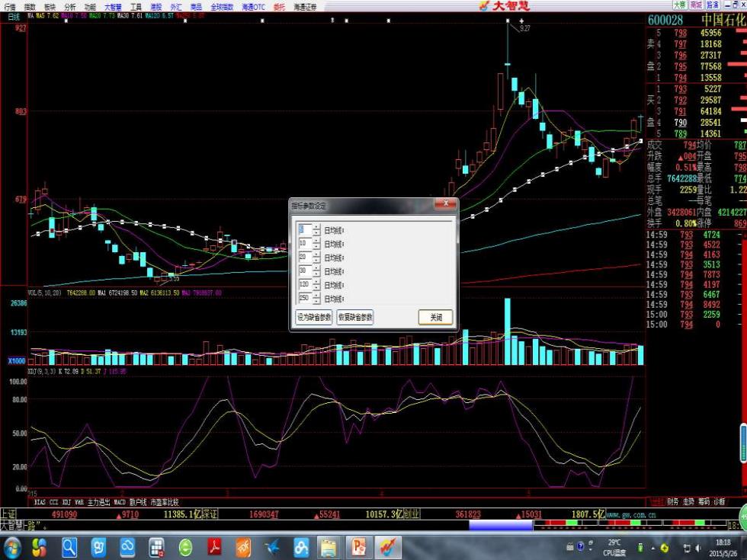Click the 设为缺省参数 button

(x=313, y=317)
